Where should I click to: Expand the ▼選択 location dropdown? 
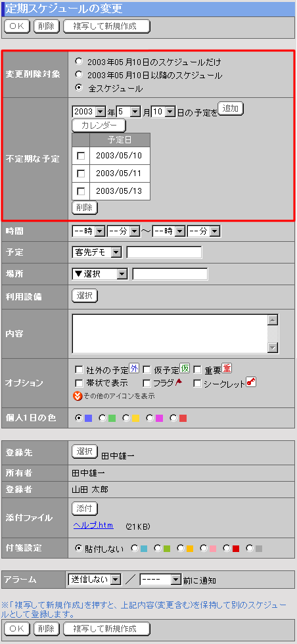pyautogui.click(x=100, y=274)
